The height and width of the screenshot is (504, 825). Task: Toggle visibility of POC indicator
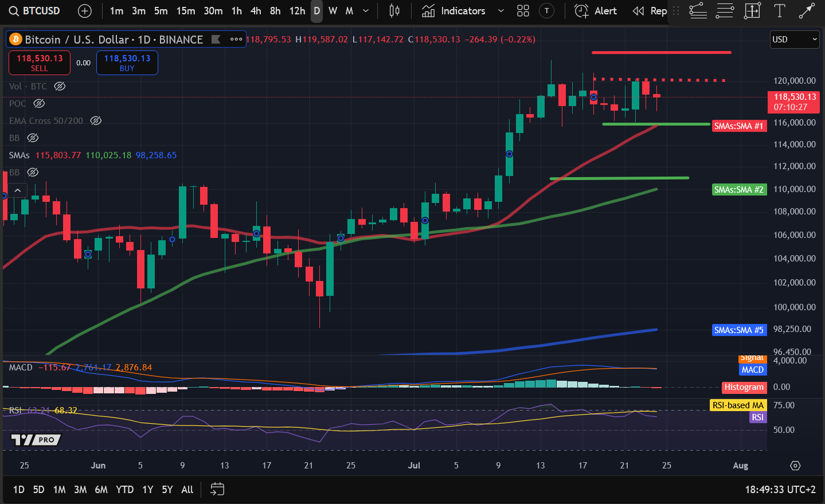pos(39,104)
